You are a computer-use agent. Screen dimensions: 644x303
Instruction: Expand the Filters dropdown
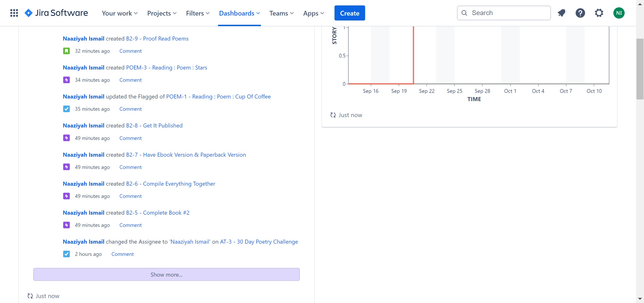[198, 13]
